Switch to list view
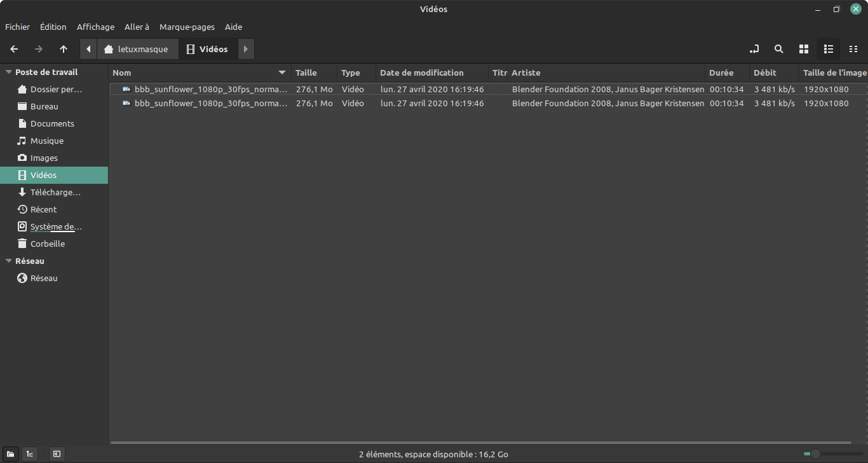Image resolution: width=868 pixels, height=463 pixels. [x=828, y=49]
